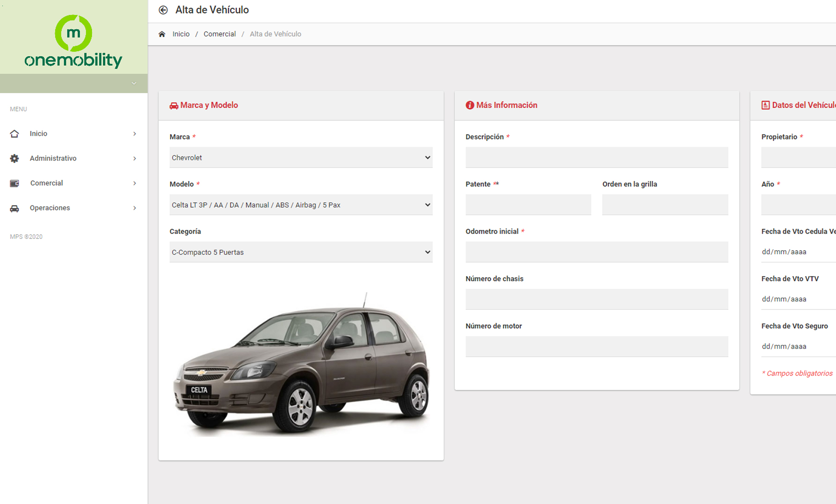Screen dimensions: 836x504
Task: Go to Comercial via breadcrumb link
Action: (220, 34)
